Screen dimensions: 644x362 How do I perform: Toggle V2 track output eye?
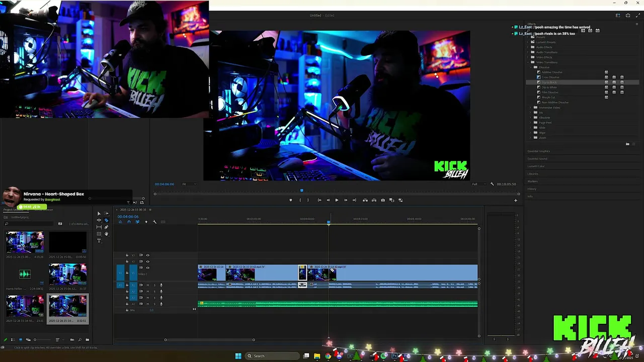(x=147, y=261)
